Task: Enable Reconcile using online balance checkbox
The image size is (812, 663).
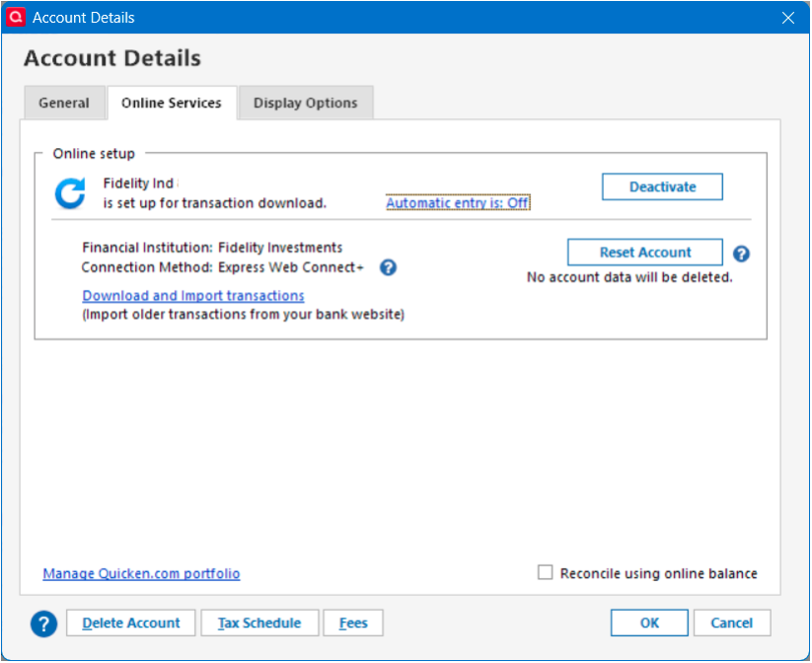Action: point(545,572)
